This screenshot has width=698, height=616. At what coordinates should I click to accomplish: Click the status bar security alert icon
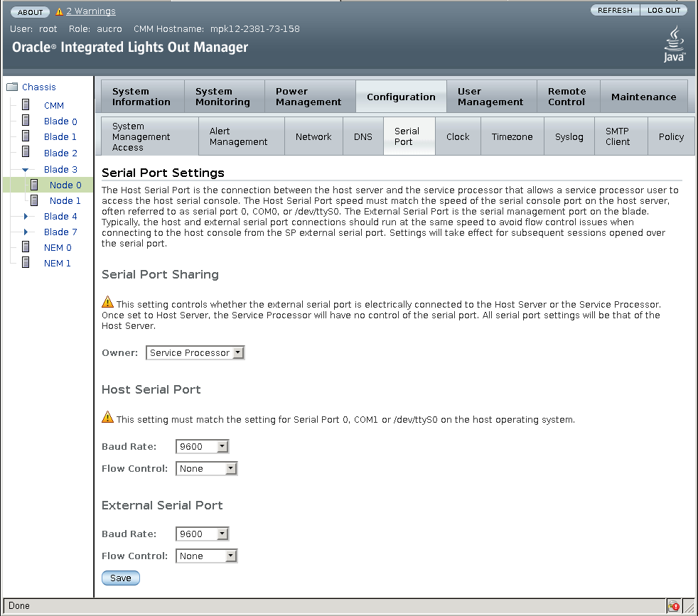point(674,606)
